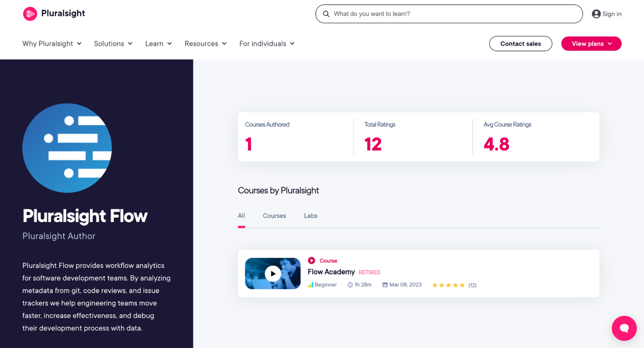
Task: Go to Pluralsight home via wordmark
Action: 63,13
